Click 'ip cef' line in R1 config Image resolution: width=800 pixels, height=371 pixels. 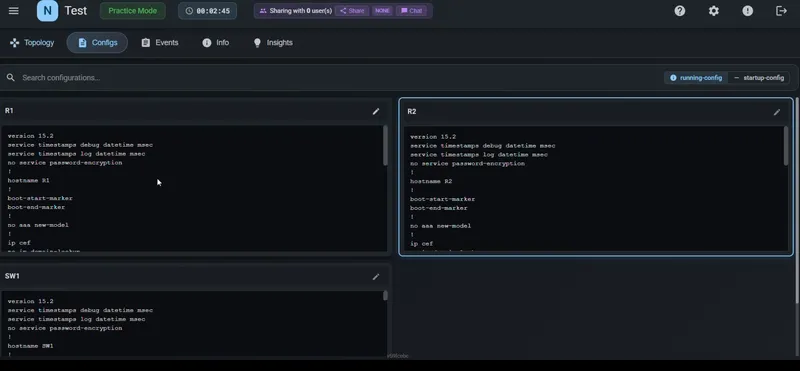point(19,243)
